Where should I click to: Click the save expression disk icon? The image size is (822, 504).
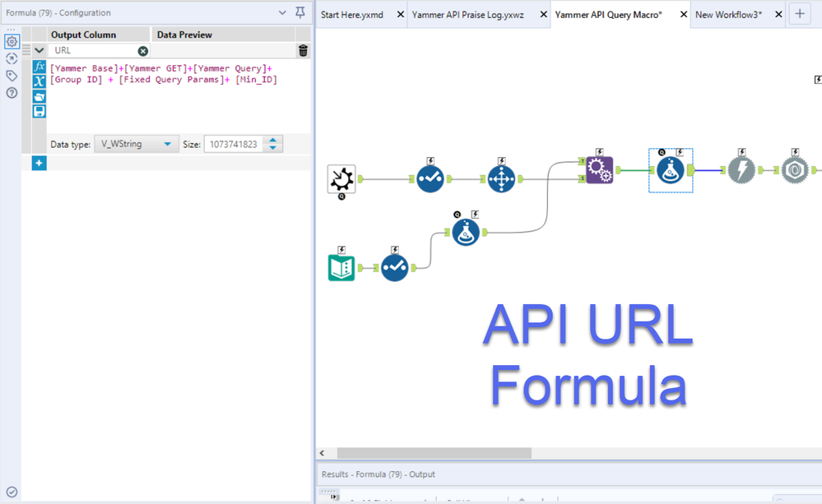point(38,111)
